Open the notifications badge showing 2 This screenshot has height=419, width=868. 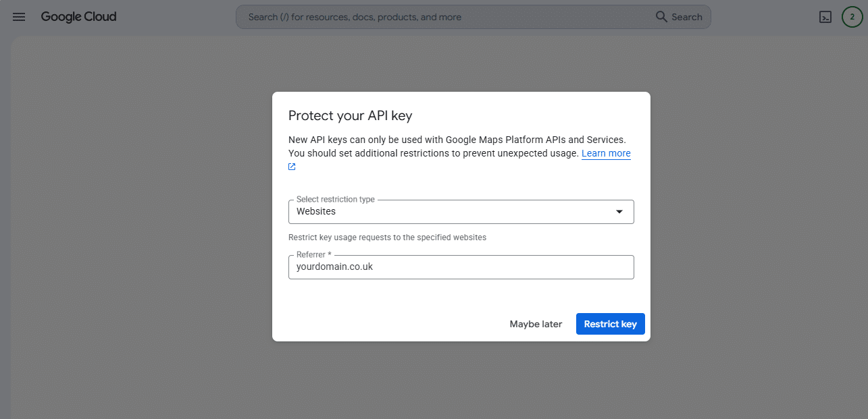click(x=852, y=17)
